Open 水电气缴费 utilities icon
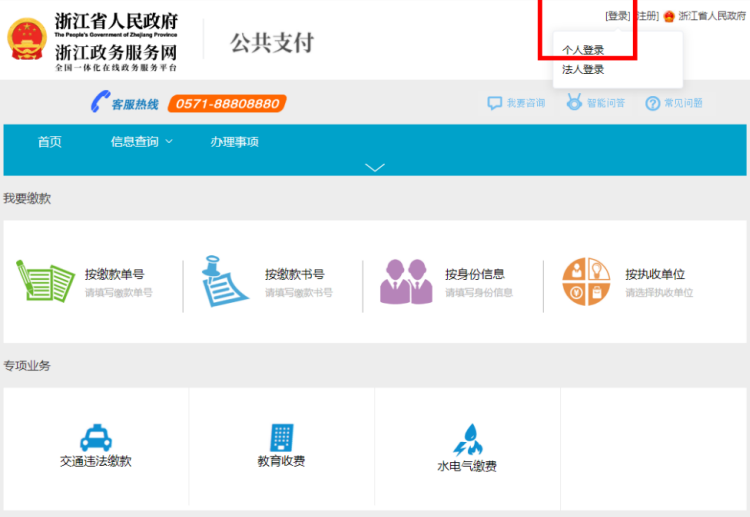This screenshot has height=517, width=750. [x=466, y=439]
